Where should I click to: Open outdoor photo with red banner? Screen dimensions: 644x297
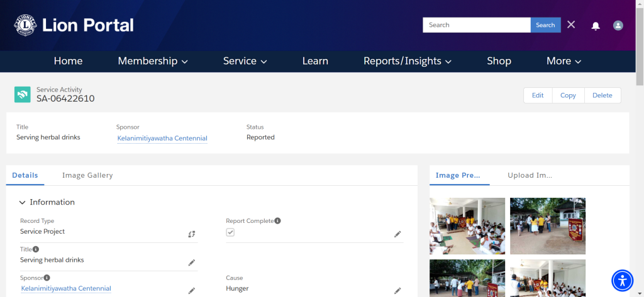[548, 226]
